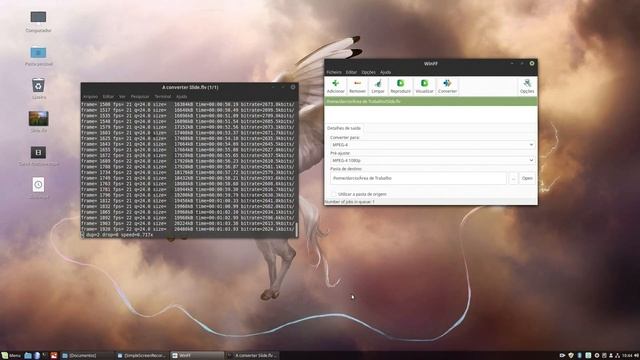Open the Ajuda menu in the terminal window
This screenshot has height=360, width=640.
click(x=182, y=97)
